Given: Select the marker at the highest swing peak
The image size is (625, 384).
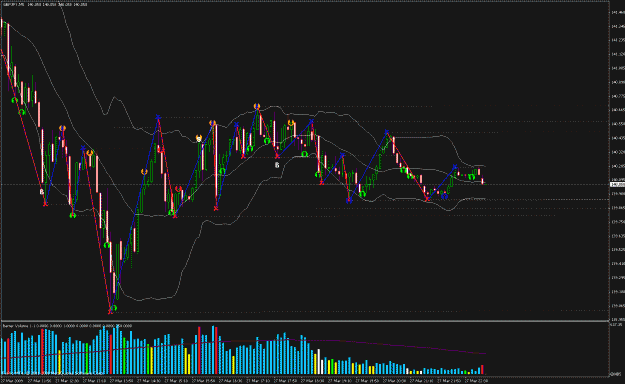Looking at the screenshot, I should coord(257,106).
